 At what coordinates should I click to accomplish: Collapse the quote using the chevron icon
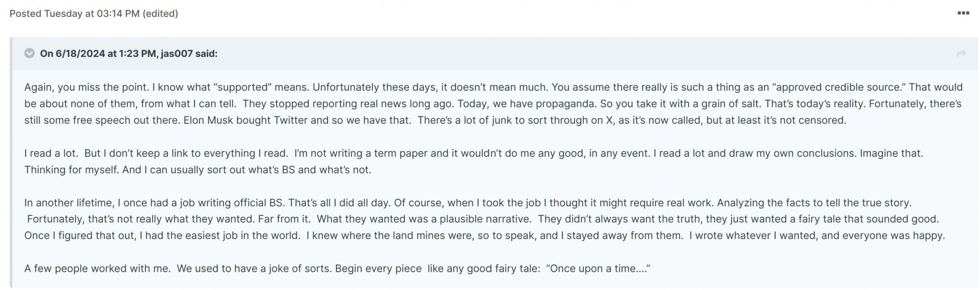[30, 53]
